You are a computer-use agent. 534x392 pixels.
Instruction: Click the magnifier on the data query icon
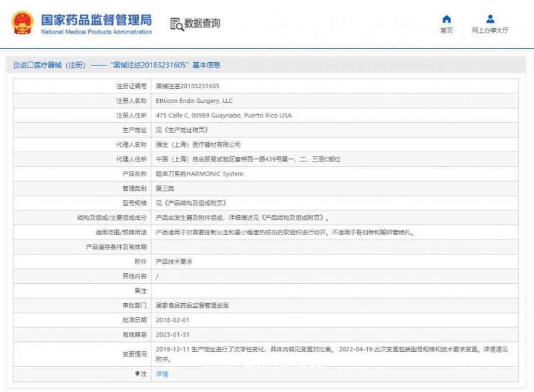(x=180, y=26)
